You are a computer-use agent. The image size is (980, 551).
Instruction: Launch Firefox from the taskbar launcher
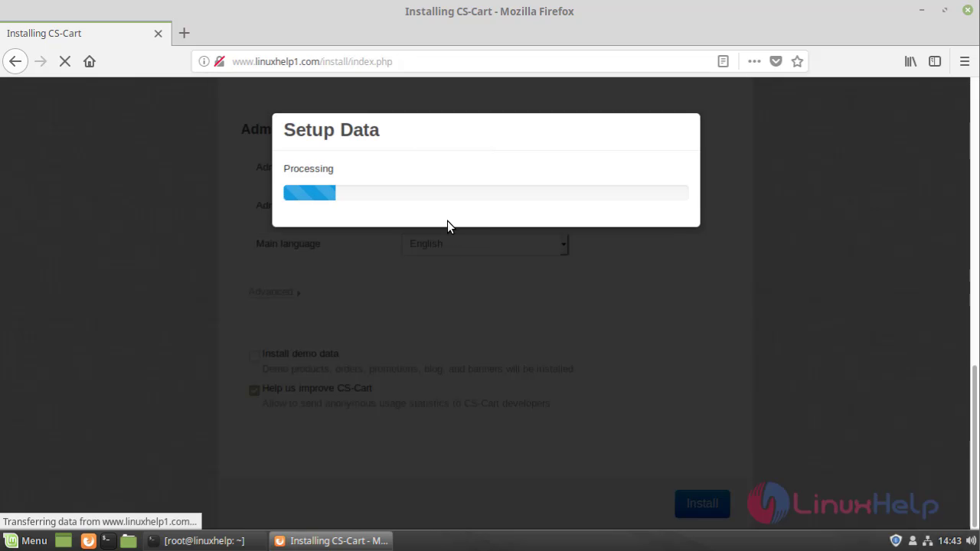(88, 540)
